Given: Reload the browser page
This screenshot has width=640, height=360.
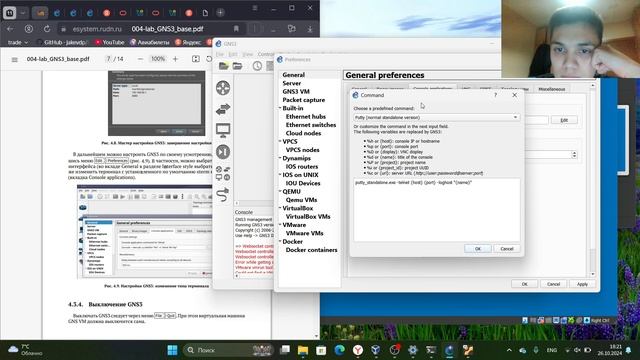Looking at the screenshot, I should 47,29.
